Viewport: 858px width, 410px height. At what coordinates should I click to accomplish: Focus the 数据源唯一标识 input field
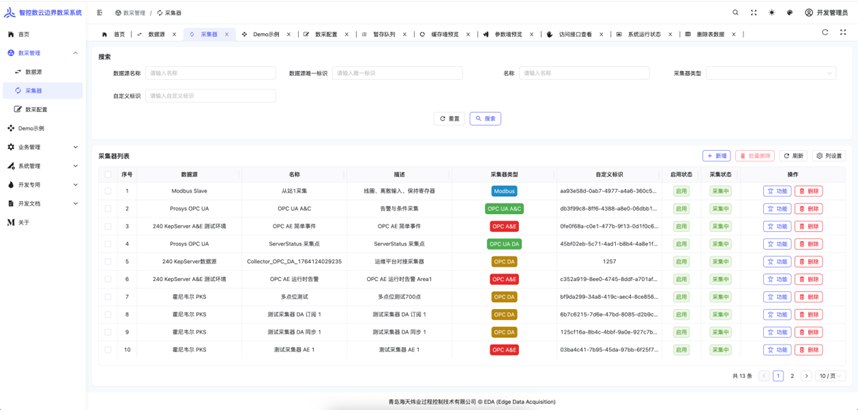tap(397, 73)
